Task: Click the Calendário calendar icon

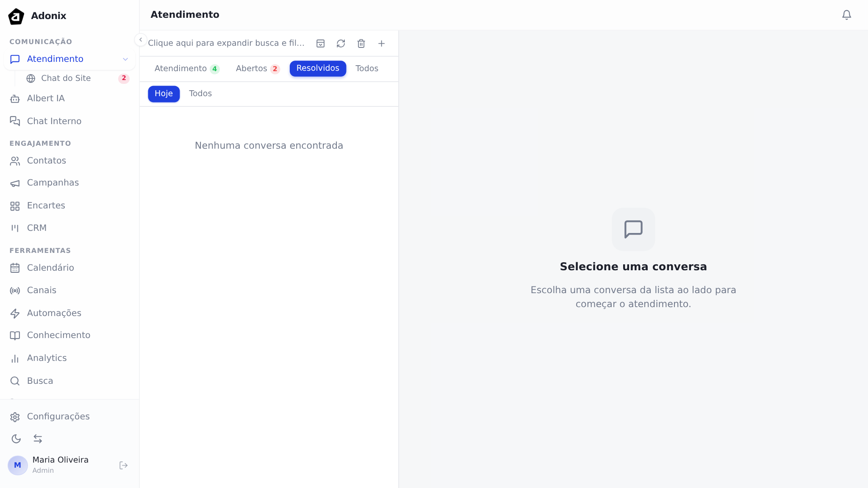Action: (x=15, y=268)
